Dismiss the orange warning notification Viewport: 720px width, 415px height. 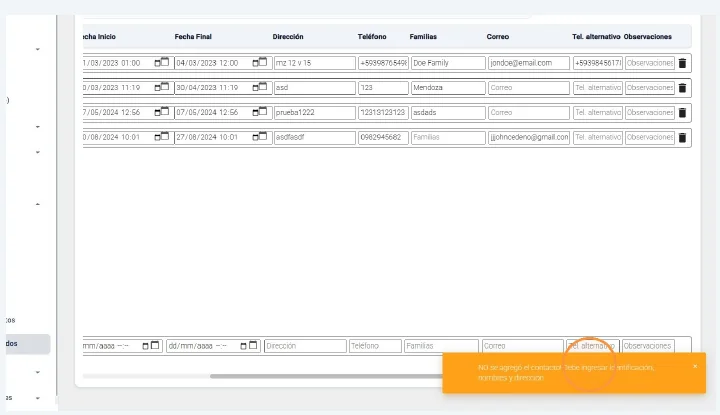pos(695,366)
